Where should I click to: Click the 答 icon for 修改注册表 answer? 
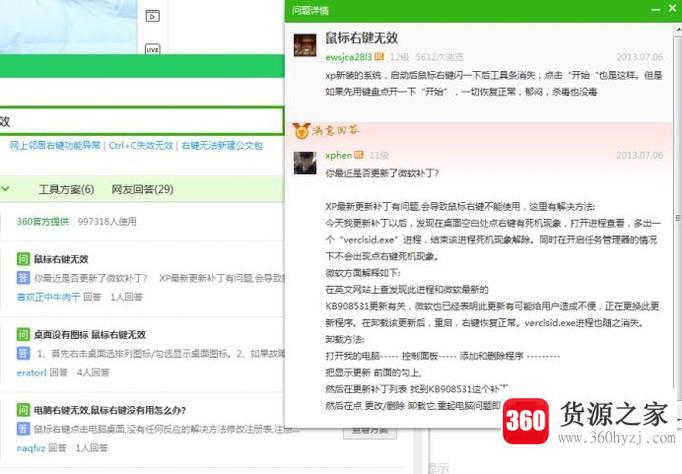(23, 429)
